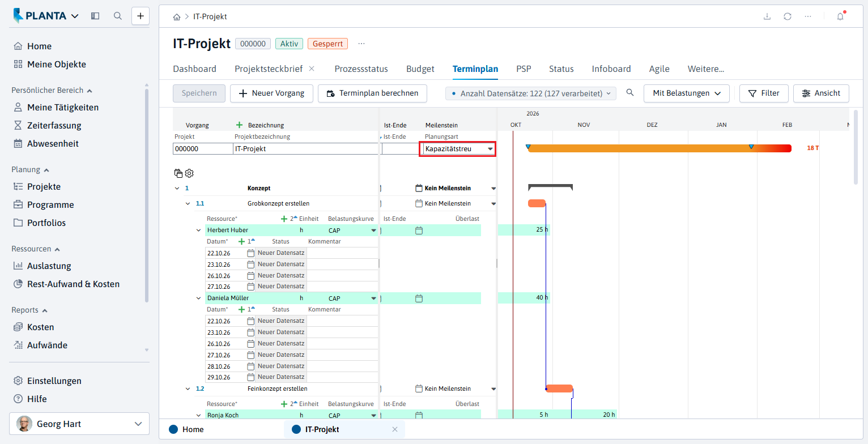Click the gear icon above task list

click(189, 173)
